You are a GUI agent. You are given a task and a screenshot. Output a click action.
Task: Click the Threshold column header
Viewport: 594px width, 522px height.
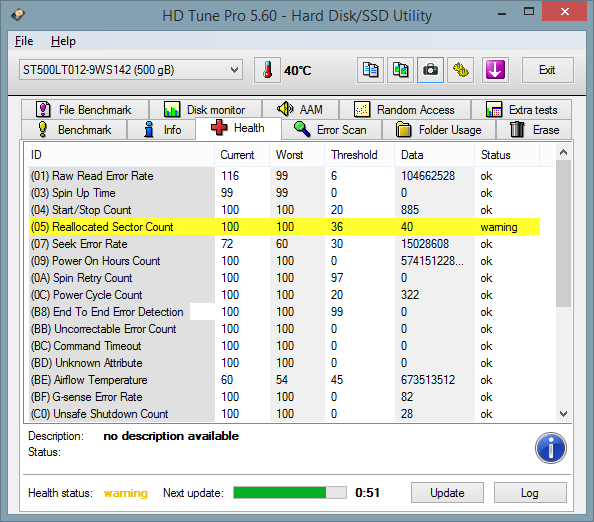coord(360,155)
